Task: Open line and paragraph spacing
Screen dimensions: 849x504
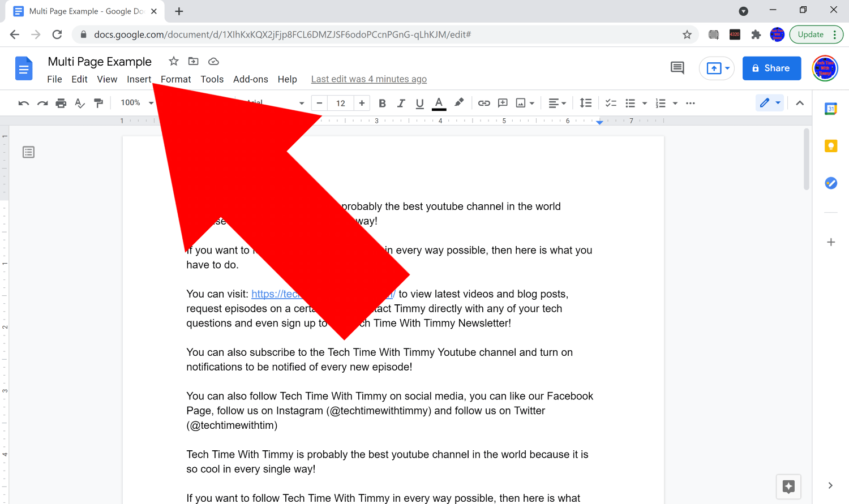Action: tap(586, 103)
